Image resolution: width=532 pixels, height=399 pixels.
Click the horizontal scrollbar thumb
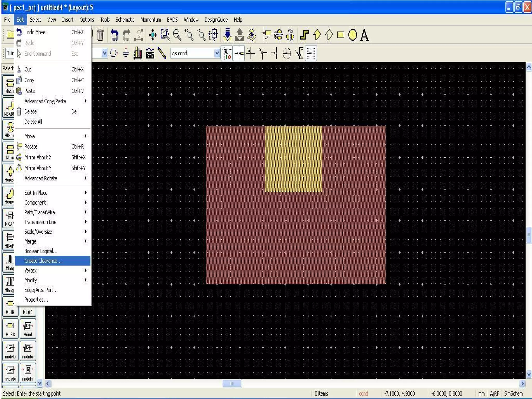coord(232,384)
